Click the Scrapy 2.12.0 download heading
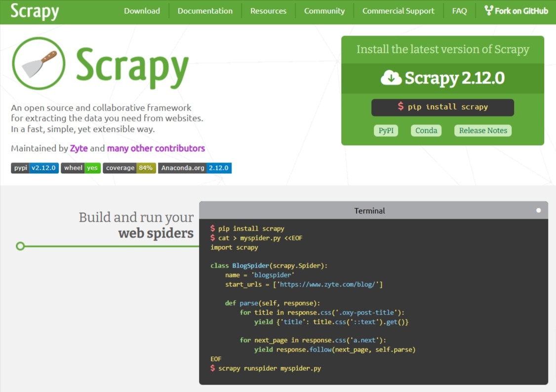 442,78
